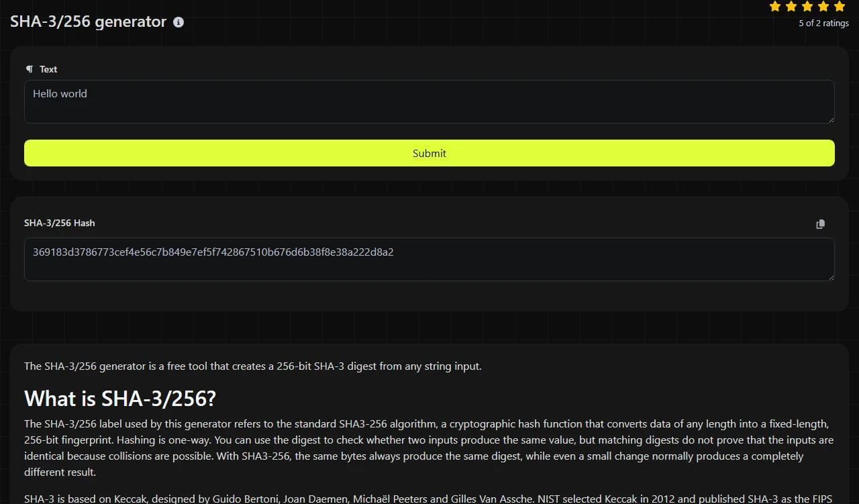The image size is (859, 504).
Task: Click the 'SHA-3/256 Hash' label
Action: pos(60,223)
